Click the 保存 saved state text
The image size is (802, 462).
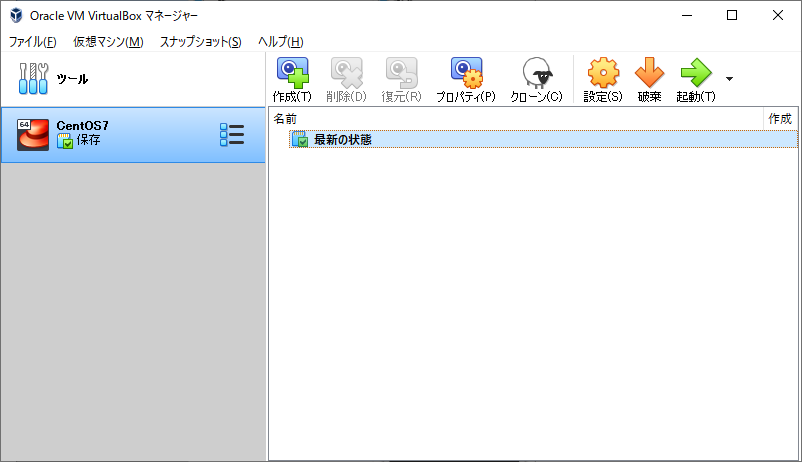(x=88, y=140)
